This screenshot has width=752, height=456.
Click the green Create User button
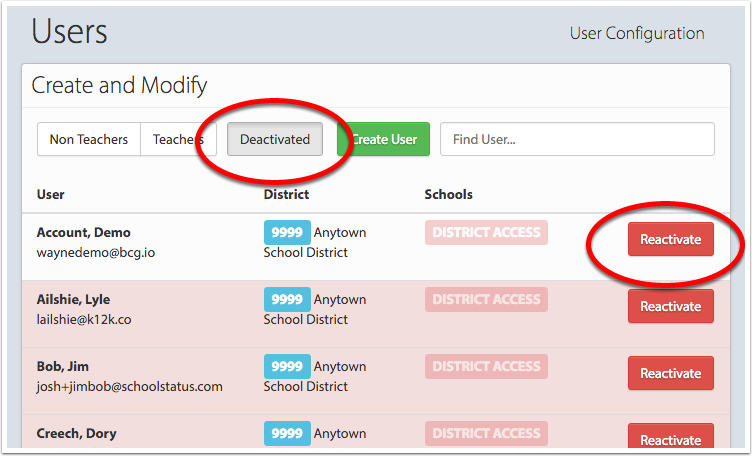pos(384,139)
